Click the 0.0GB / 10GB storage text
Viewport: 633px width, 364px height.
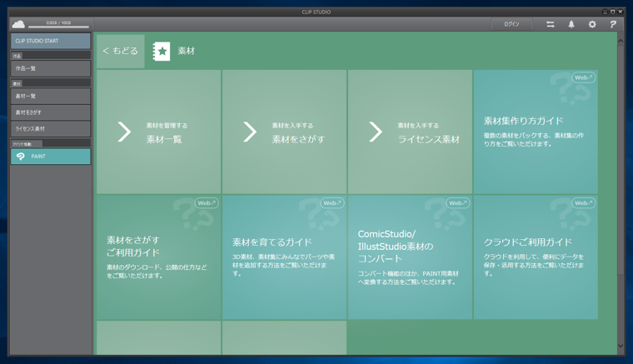click(x=58, y=22)
